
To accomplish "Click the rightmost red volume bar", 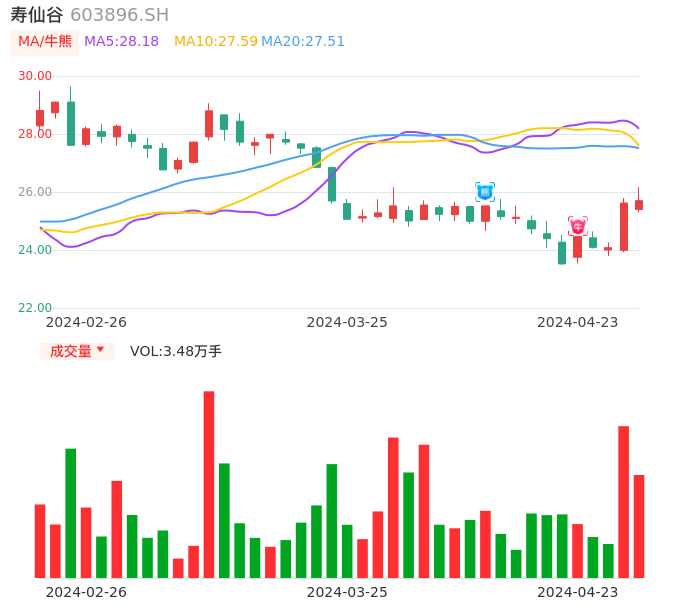I will tap(639, 526).
